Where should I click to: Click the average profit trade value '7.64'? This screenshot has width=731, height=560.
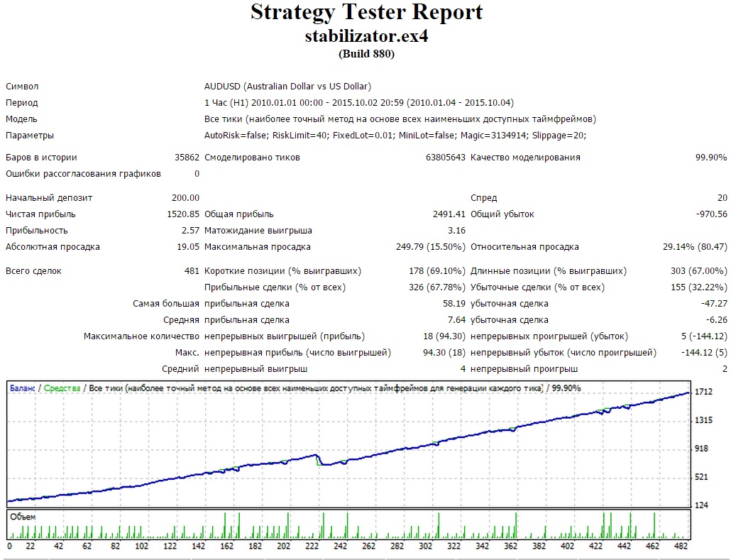[456, 320]
